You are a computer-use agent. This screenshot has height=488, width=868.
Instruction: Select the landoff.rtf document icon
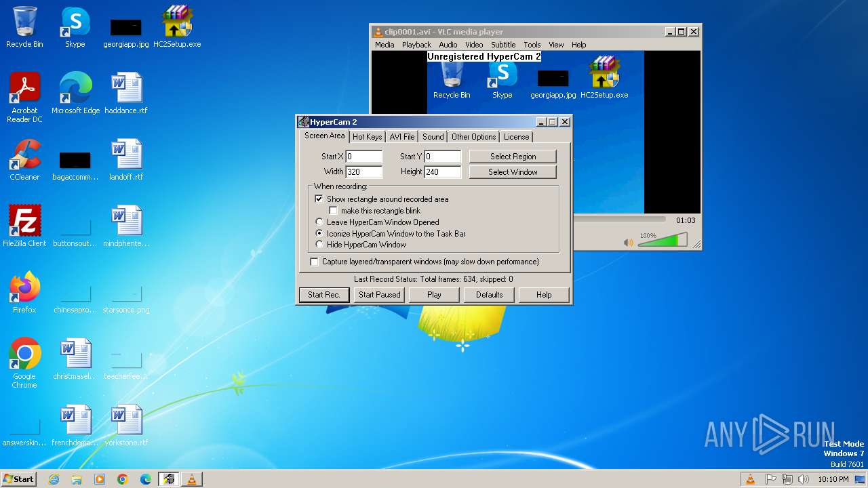point(126,160)
